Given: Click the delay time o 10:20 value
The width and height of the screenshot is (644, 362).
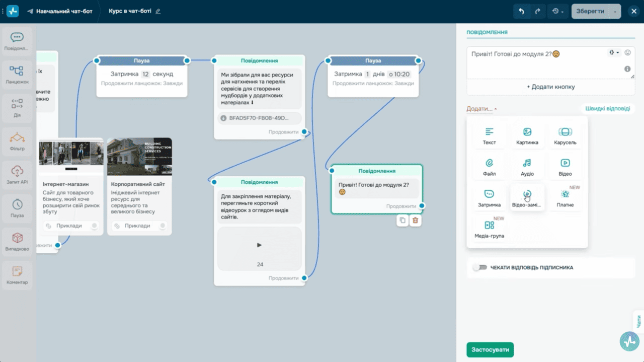Looking at the screenshot, I should click(399, 74).
